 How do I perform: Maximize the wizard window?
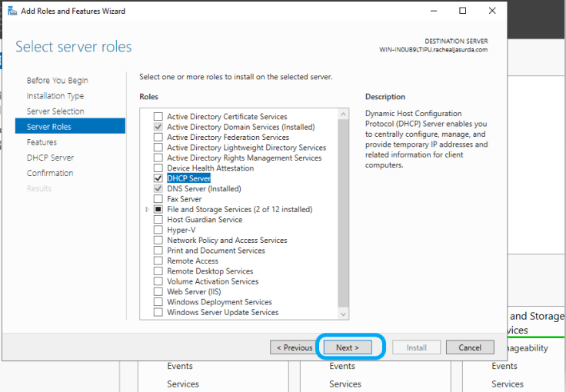point(462,11)
